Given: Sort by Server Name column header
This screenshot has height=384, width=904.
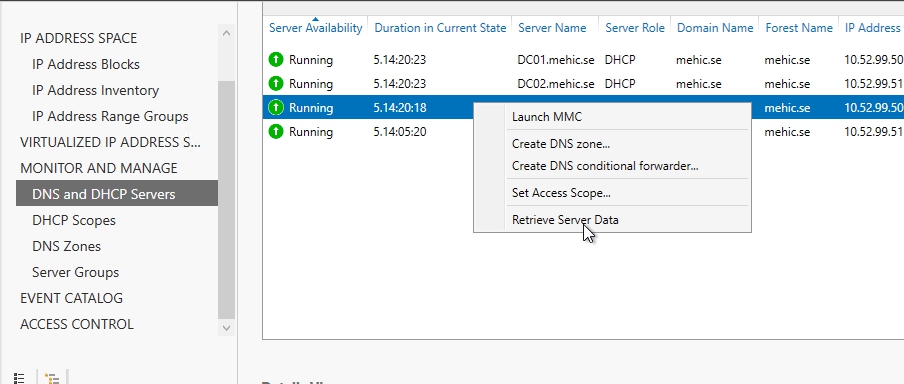Looking at the screenshot, I should (x=552, y=28).
